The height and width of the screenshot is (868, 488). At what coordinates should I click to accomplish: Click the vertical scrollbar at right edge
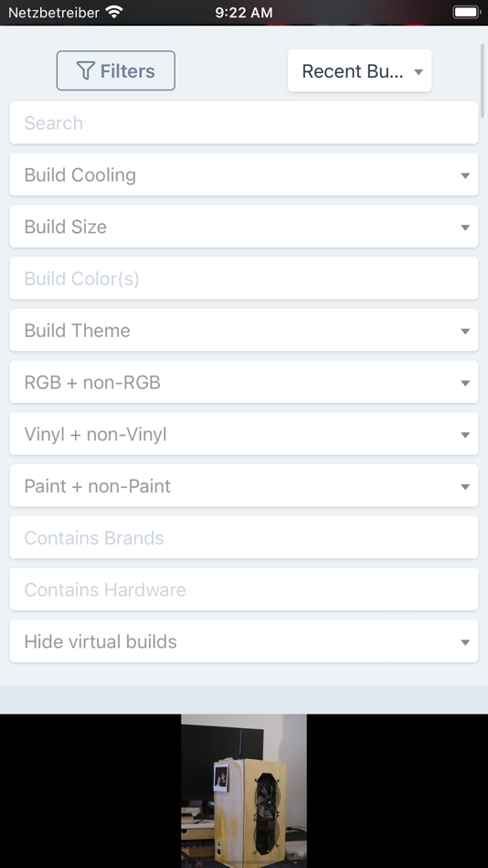483,80
